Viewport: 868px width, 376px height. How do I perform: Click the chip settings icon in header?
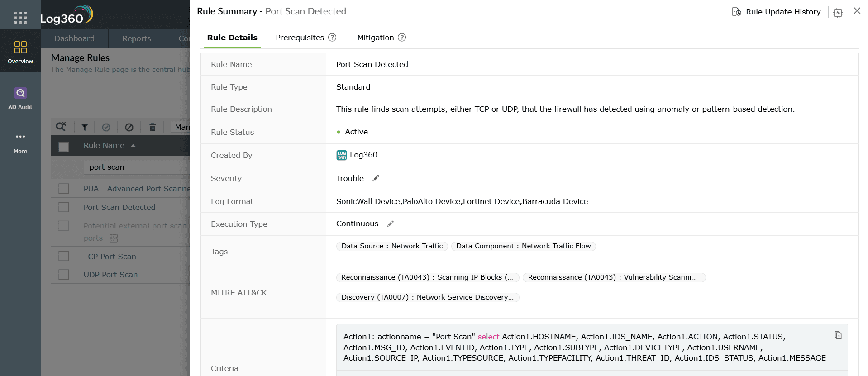tap(838, 12)
